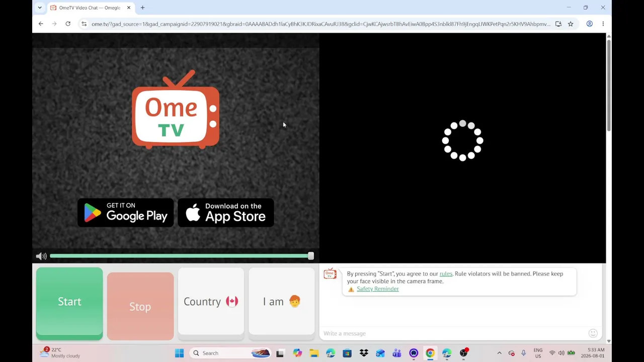Focus the 'Write a message' field
This screenshot has height=362, width=644.
coord(453,333)
